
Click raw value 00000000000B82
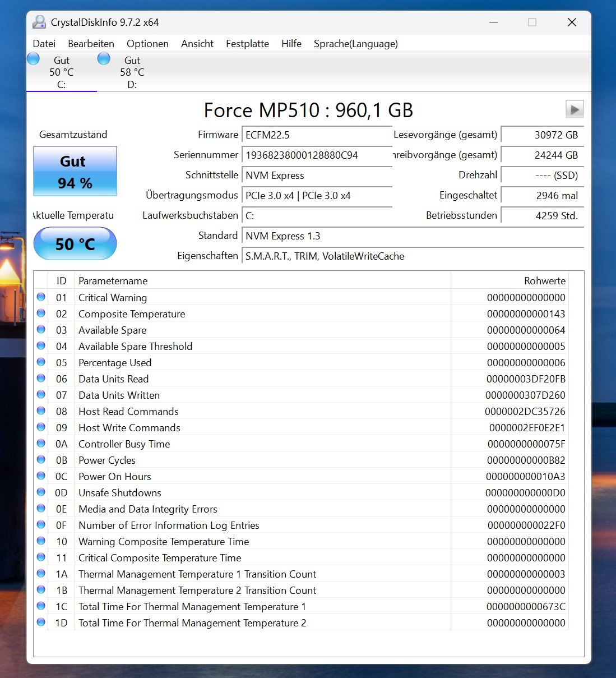point(526,460)
